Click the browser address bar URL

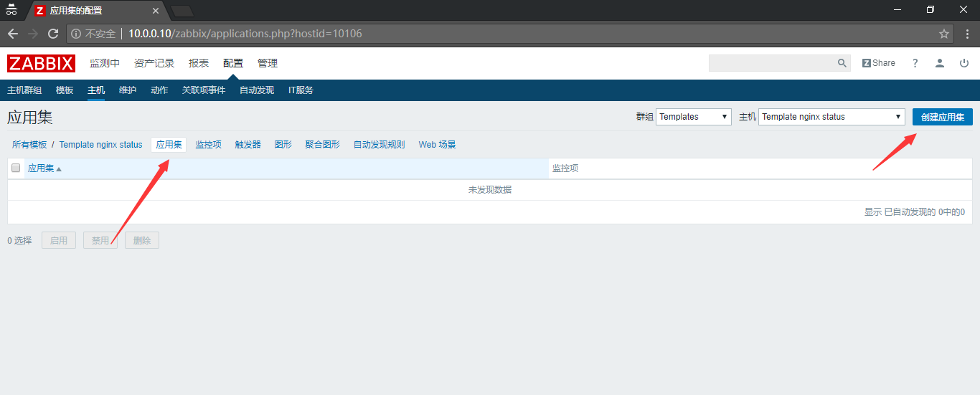pyautogui.click(x=245, y=34)
